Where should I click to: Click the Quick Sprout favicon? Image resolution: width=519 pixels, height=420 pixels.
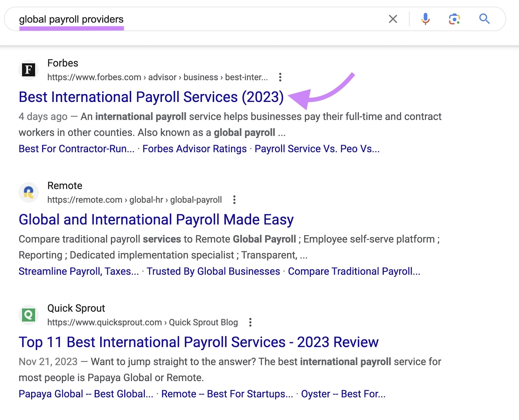(29, 315)
